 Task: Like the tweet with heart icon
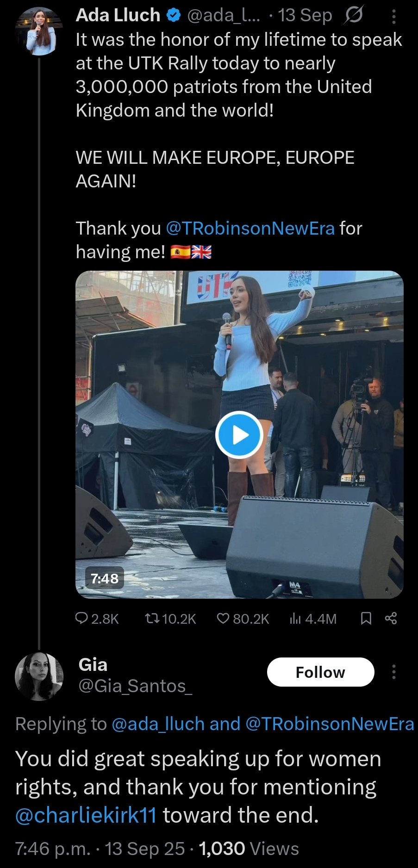pyautogui.click(x=223, y=618)
